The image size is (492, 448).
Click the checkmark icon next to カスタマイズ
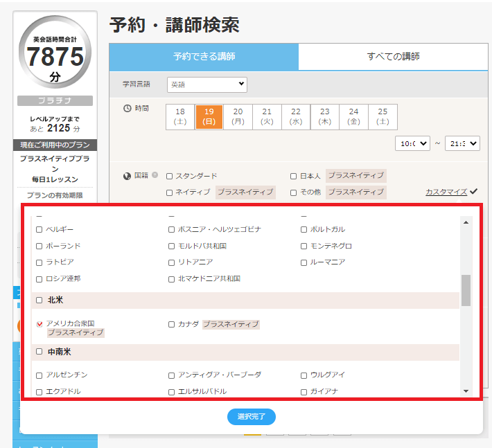pyautogui.click(x=474, y=191)
